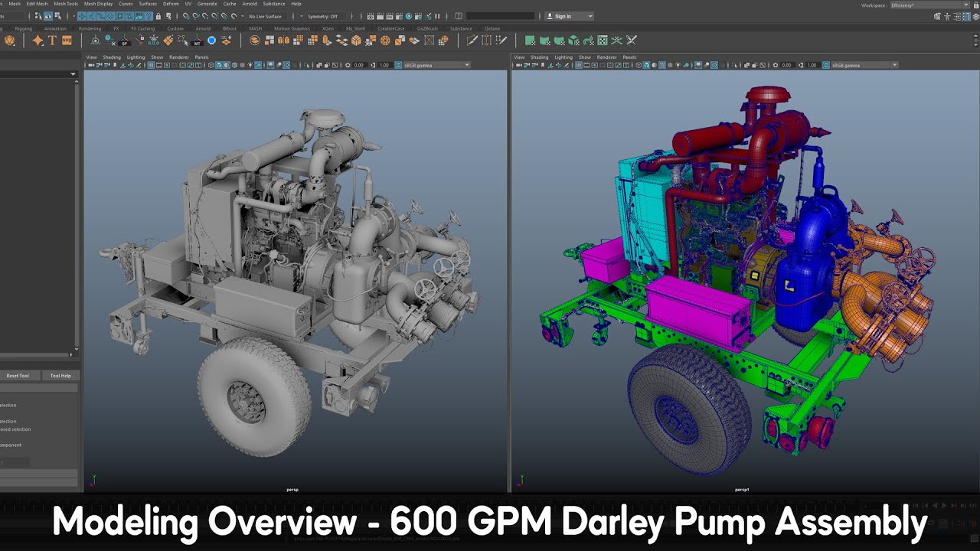Screen dimensions: 980x551
Task: Switch to the Rigging shelf tab
Action: pyautogui.click(x=23, y=28)
